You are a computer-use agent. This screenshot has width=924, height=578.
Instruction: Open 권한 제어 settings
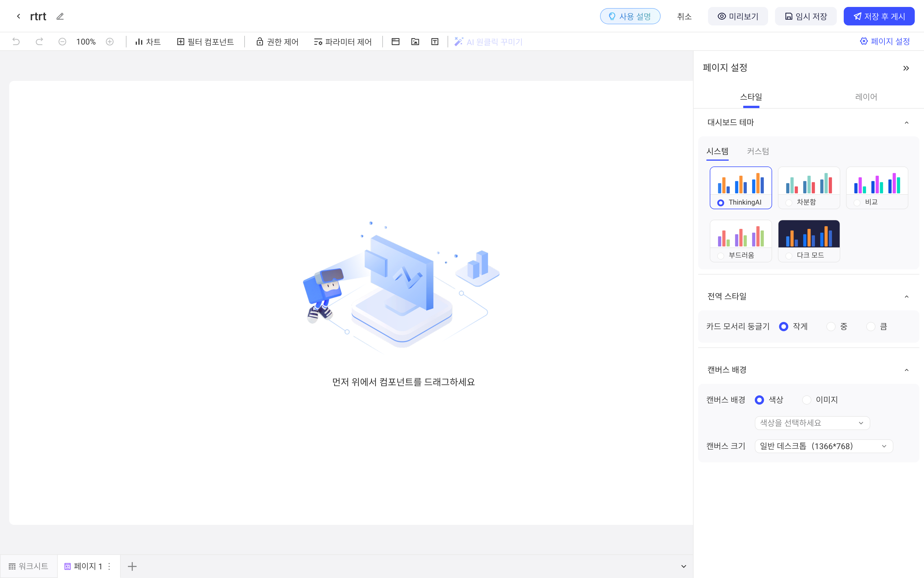277,42
